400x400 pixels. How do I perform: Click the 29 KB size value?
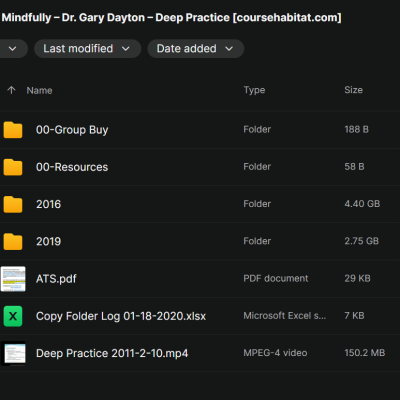click(357, 278)
